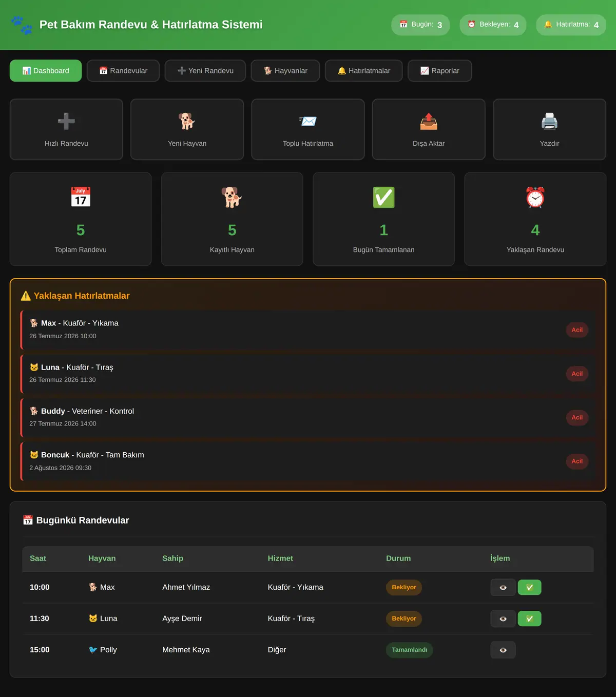Click the calendar icon above Toplam Randevu
Screen dimensions: 616x697
(x=81, y=197)
